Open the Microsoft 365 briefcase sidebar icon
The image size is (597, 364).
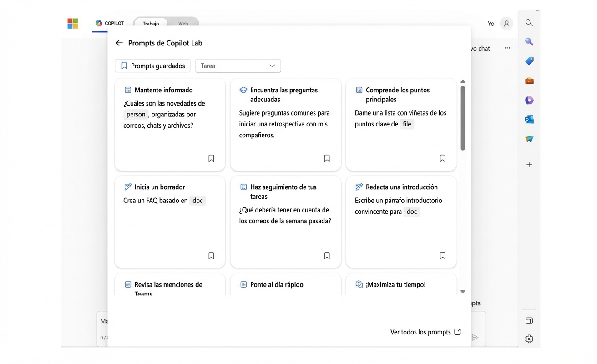click(x=529, y=81)
